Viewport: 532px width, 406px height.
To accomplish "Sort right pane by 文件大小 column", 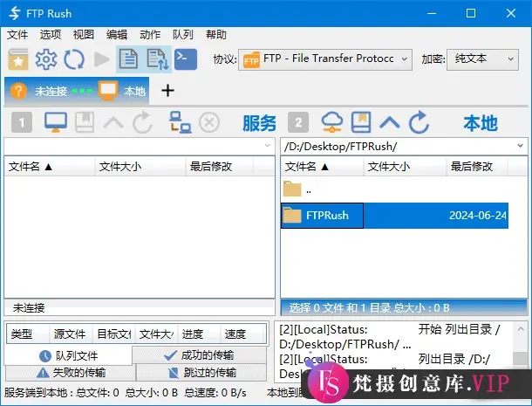I will pyautogui.click(x=405, y=167).
